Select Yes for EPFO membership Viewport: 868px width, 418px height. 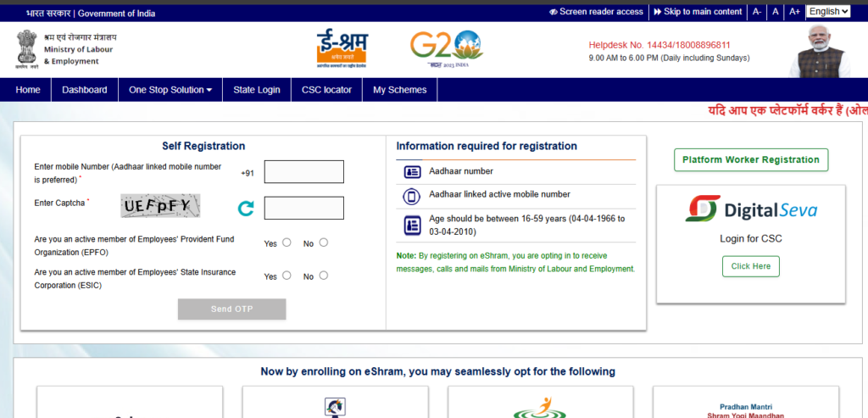pos(287,242)
